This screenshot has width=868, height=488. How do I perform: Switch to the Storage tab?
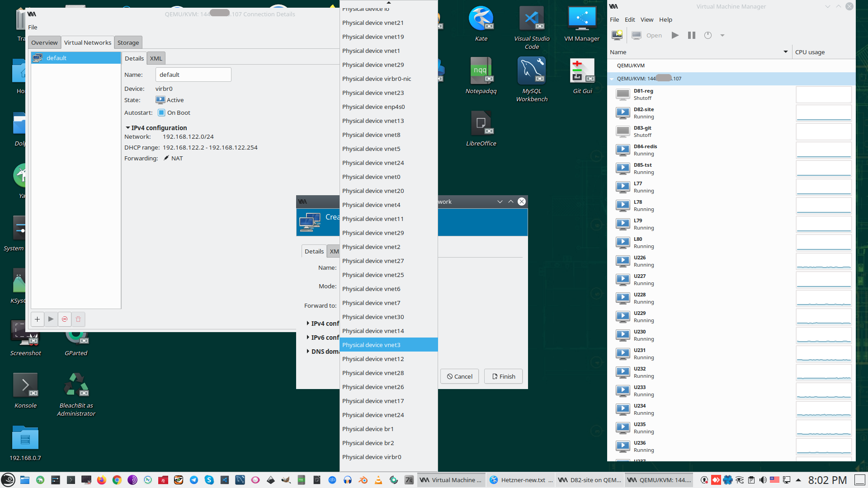pyautogui.click(x=128, y=42)
